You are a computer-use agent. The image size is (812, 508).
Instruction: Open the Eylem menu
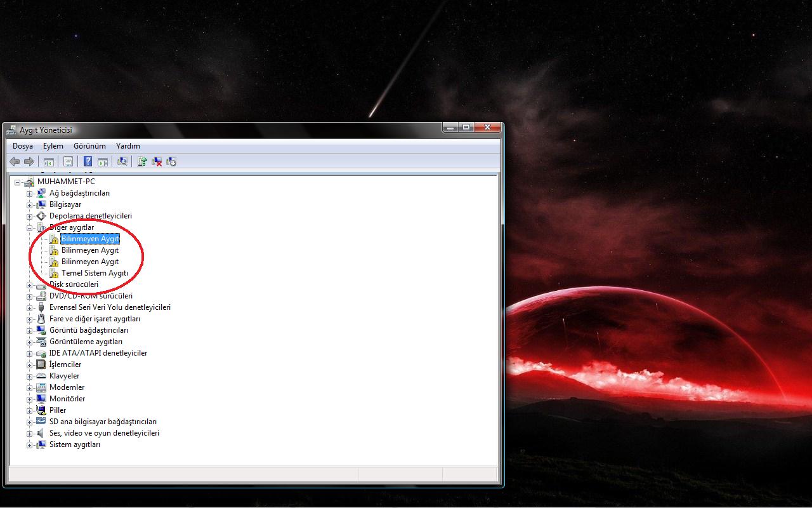point(53,146)
